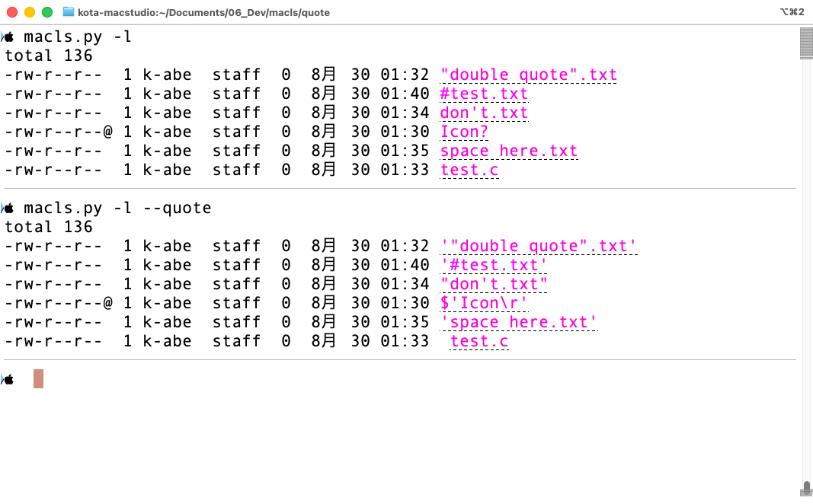Click quoted name "don't.txt"
The image size is (813, 504).
pos(495,285)
